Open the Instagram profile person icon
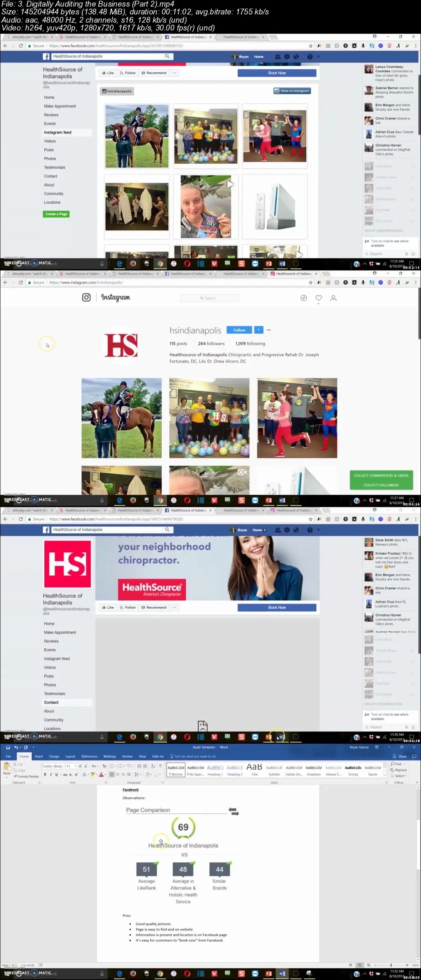Viewport: 421px width, 980px height. coord(333,298)
